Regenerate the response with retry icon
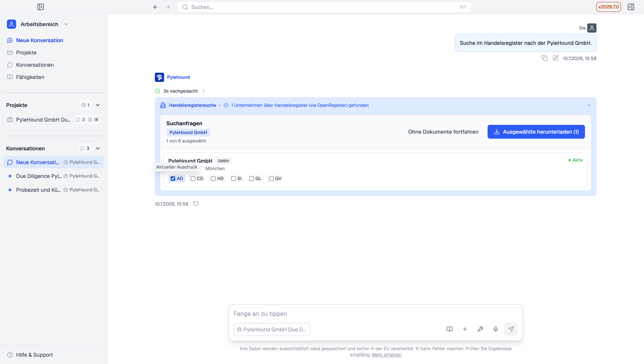Image resolution: width=644 pixels, height=364 pixels. coord(196,204)
